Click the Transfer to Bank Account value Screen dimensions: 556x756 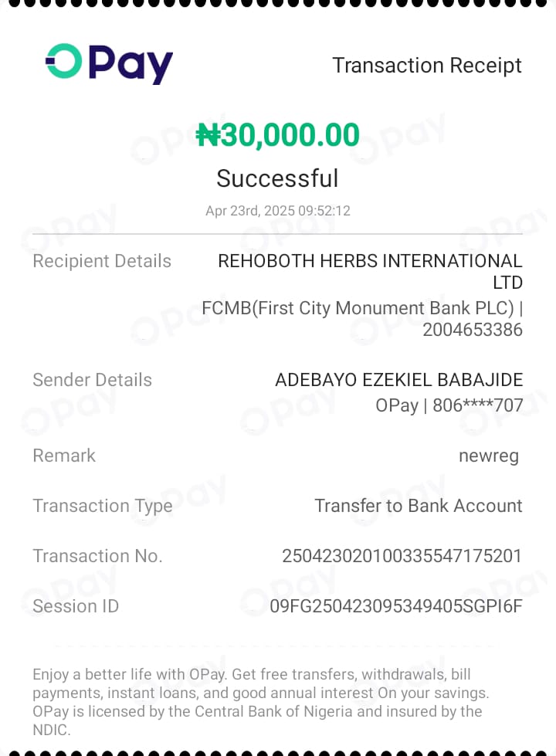coord(419,506)
